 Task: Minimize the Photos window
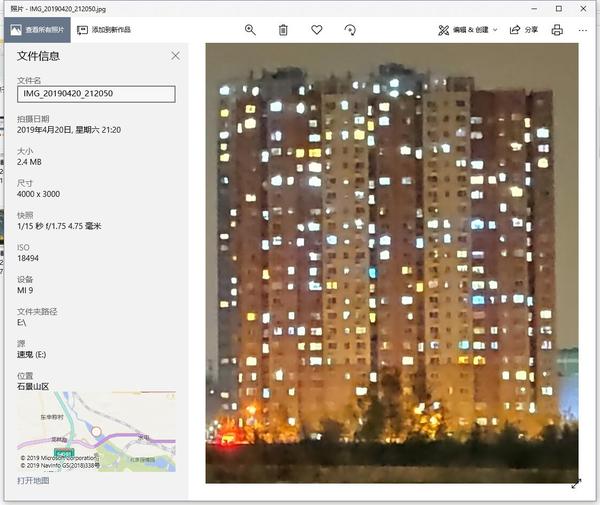535,8
